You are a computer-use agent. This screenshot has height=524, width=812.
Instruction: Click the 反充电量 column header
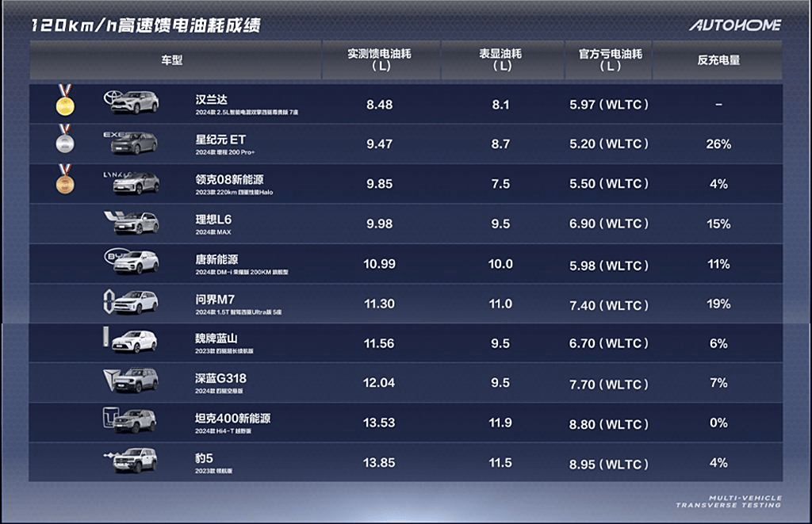tap(718, 60)
